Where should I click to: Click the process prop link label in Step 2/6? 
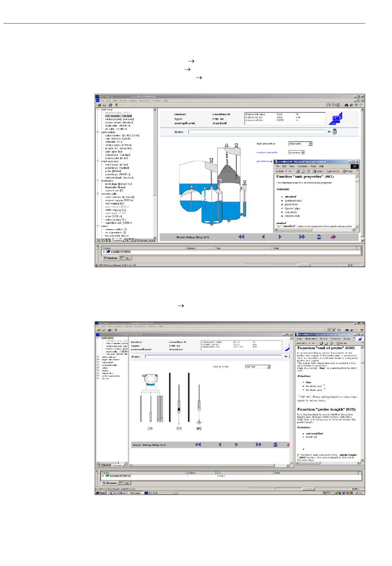[x=264, y=161]
